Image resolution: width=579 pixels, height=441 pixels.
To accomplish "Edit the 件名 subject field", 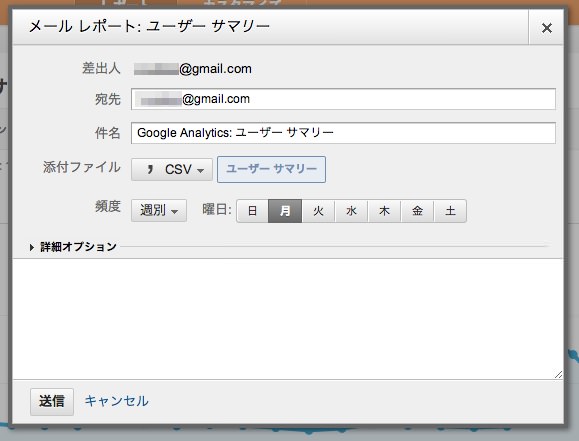I will point(343,133).
